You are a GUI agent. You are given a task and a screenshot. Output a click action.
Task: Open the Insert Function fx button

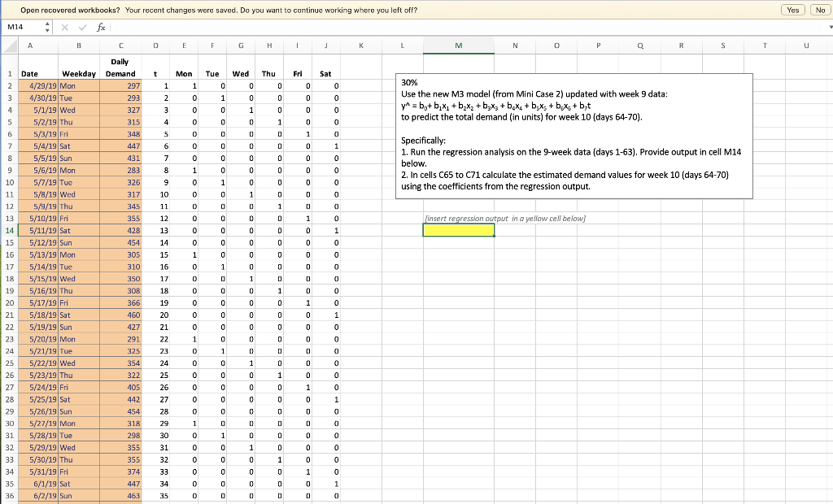101,27
